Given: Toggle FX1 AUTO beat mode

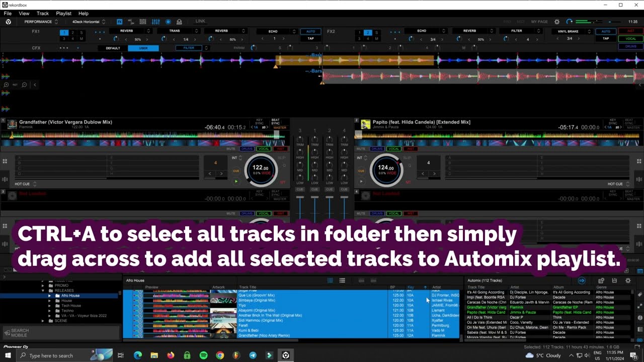Looking at the screenshot, I should (x=310, y=31).
